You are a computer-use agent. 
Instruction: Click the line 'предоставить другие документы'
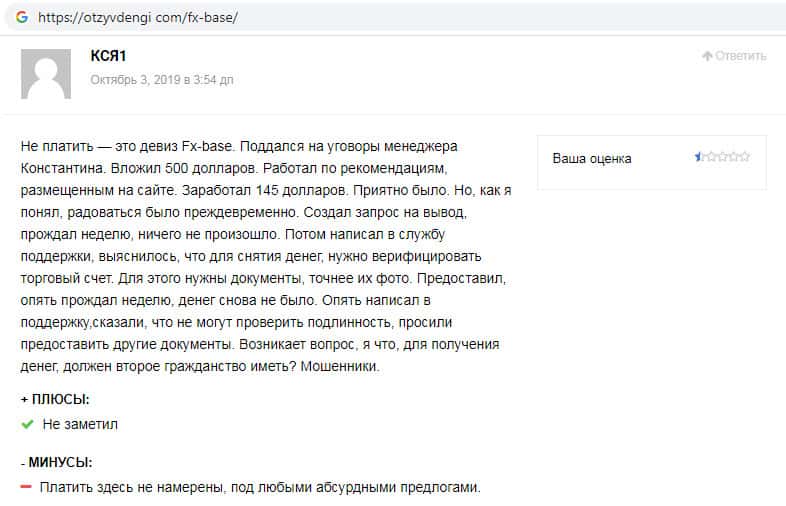click(x=260, y=345)
